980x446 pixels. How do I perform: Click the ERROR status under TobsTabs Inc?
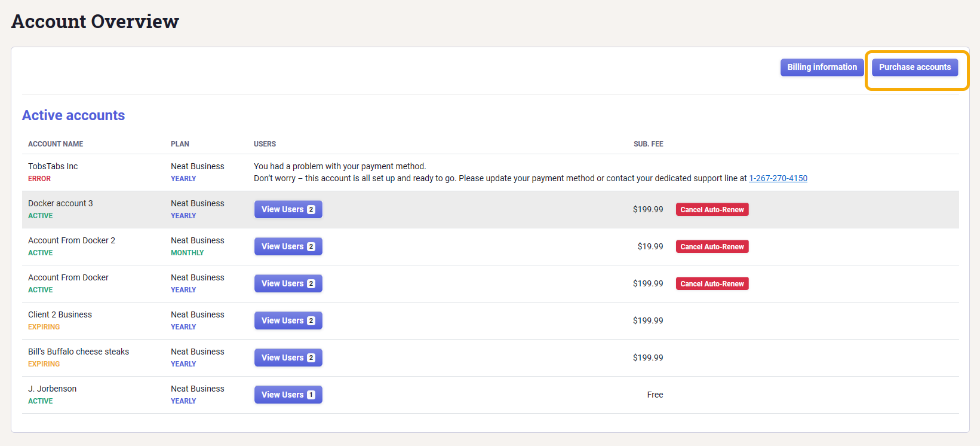(x=39, y=179)
